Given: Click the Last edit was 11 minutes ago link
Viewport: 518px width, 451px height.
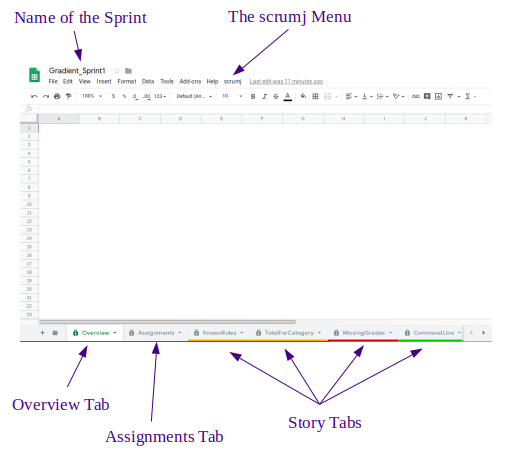Looking at the screenshot, I should (x=286, y=81).
